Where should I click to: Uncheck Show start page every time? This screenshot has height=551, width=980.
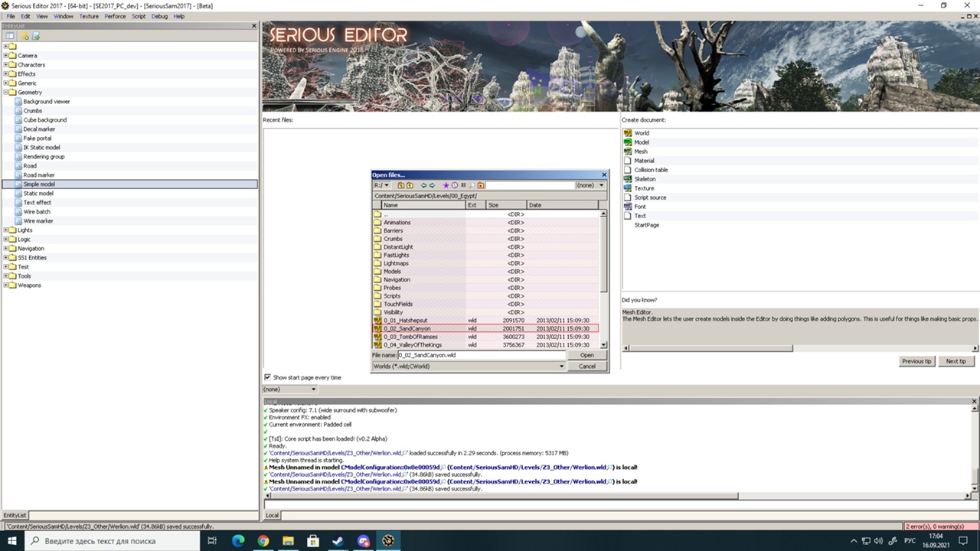click(x=267, y=377)
